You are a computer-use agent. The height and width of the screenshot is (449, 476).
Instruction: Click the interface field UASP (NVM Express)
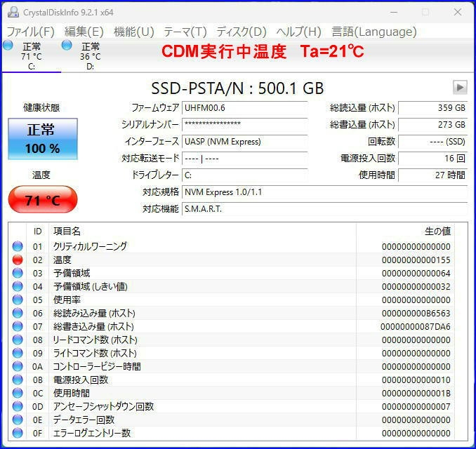point(245,142)
